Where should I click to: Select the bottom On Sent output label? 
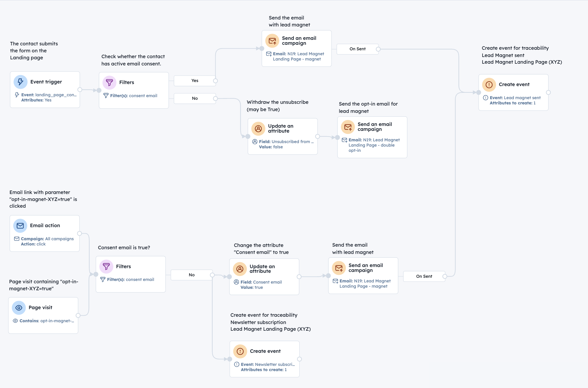click(x=424, y=276)
